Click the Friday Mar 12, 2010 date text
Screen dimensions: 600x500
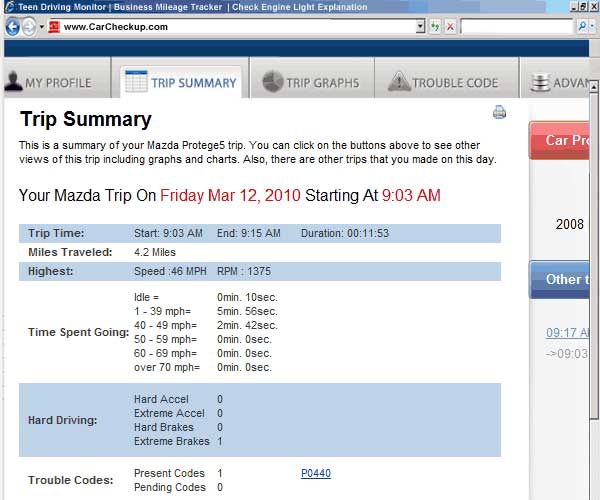[230, 195]
